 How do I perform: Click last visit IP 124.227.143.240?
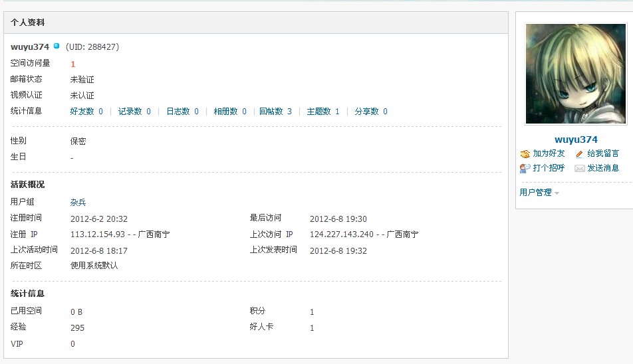pos(342,234)
